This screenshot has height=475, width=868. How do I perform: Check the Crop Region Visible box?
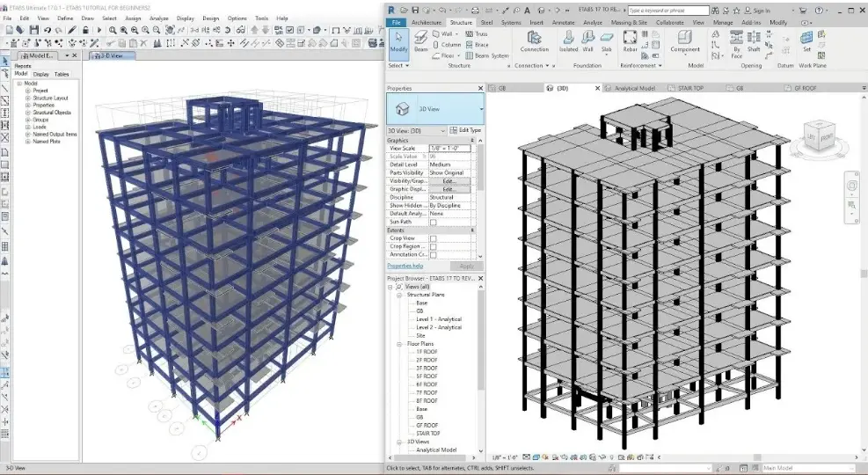433,246
